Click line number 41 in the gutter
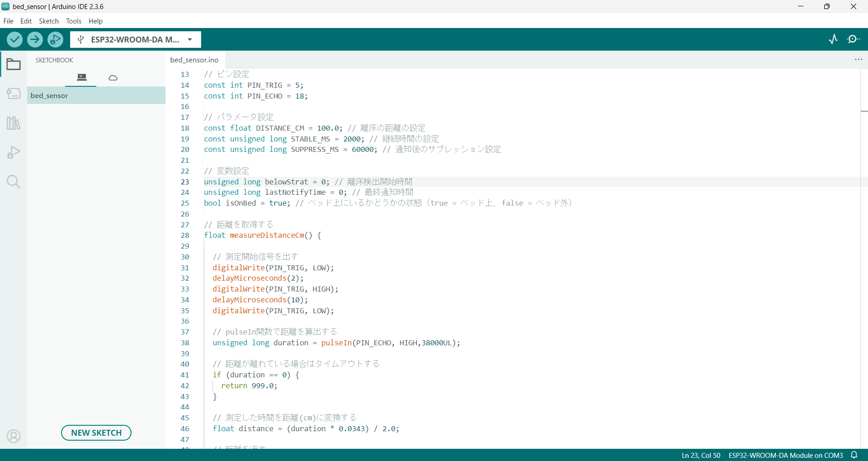Viewport: 868px width, 461px height. coord(185,375)
